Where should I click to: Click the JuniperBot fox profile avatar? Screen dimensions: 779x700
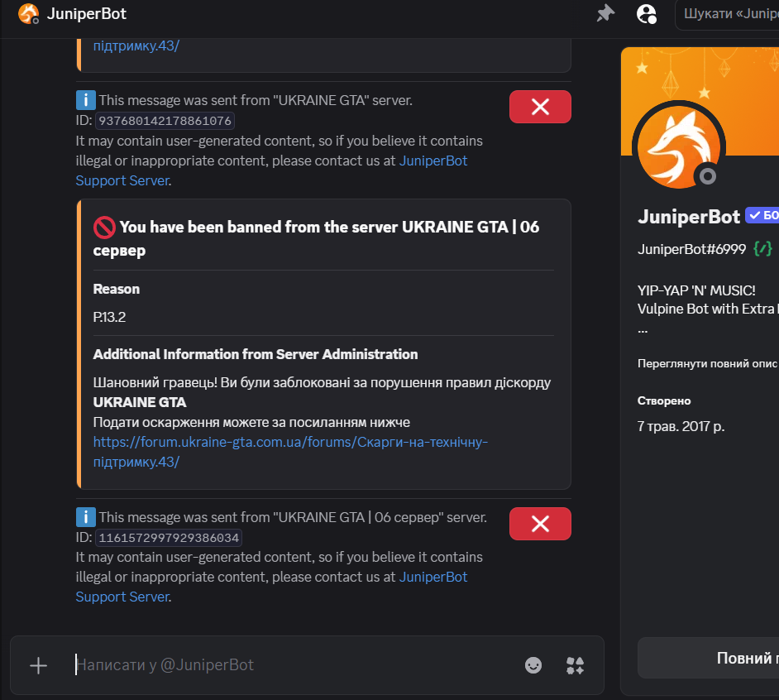click(x=679, y=147)
